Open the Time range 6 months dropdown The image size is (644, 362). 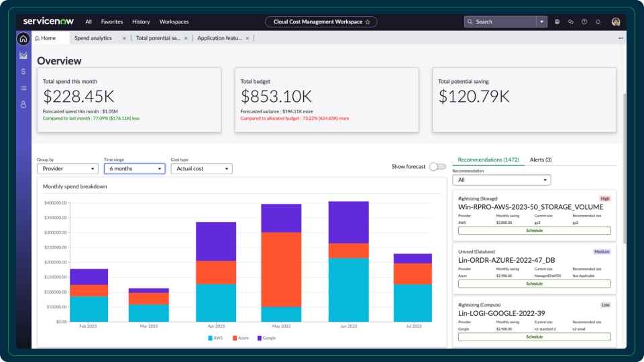coord(134,169)
